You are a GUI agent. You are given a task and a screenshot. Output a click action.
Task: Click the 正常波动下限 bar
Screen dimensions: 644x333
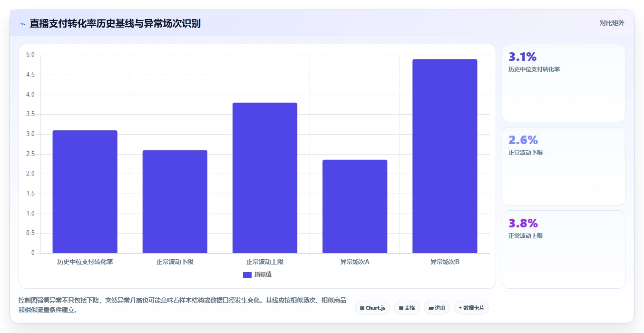[x=175, y=202]
